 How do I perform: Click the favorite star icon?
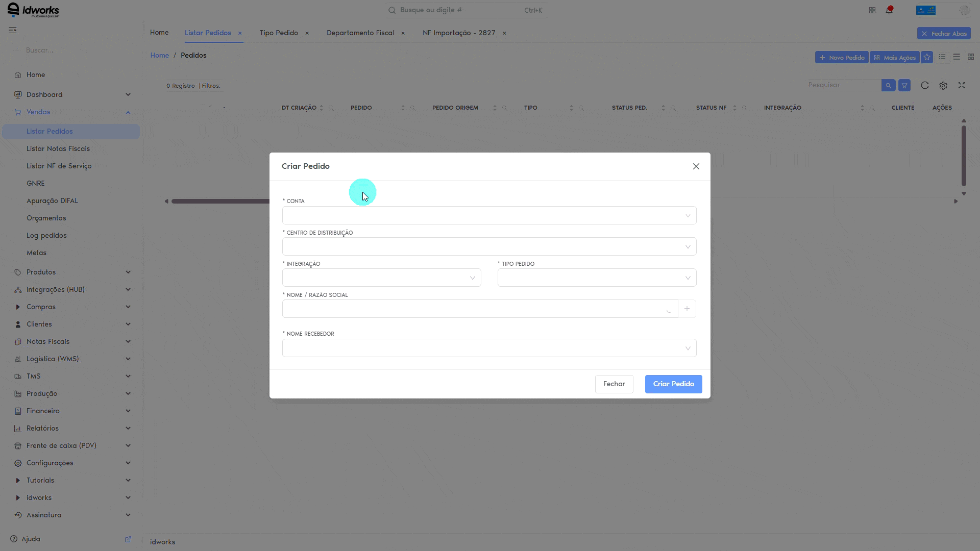(927, 57)
